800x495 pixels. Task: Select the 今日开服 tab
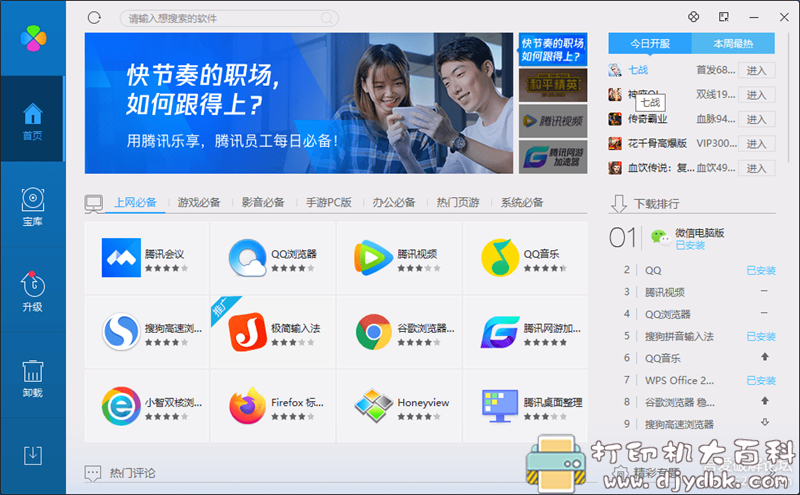(x=650, y=43)
